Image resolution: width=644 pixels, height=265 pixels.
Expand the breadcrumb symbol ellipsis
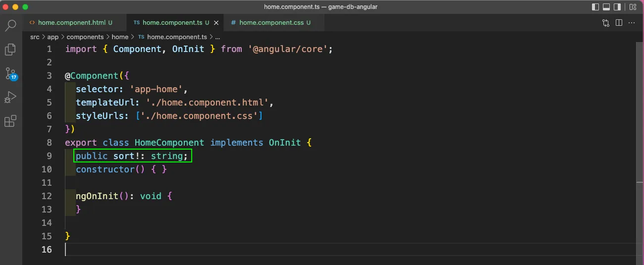(217, 37)
